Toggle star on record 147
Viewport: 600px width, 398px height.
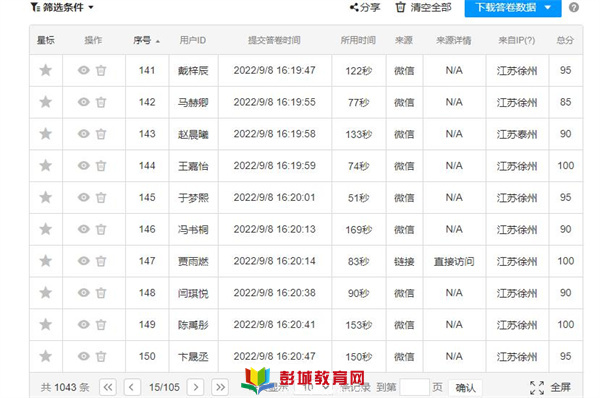pos(46,261)
